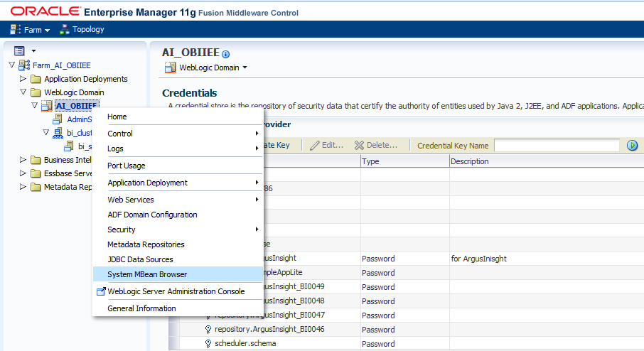Select ADF Domain Configuration

pyautogui.click(x=178, y=215)
